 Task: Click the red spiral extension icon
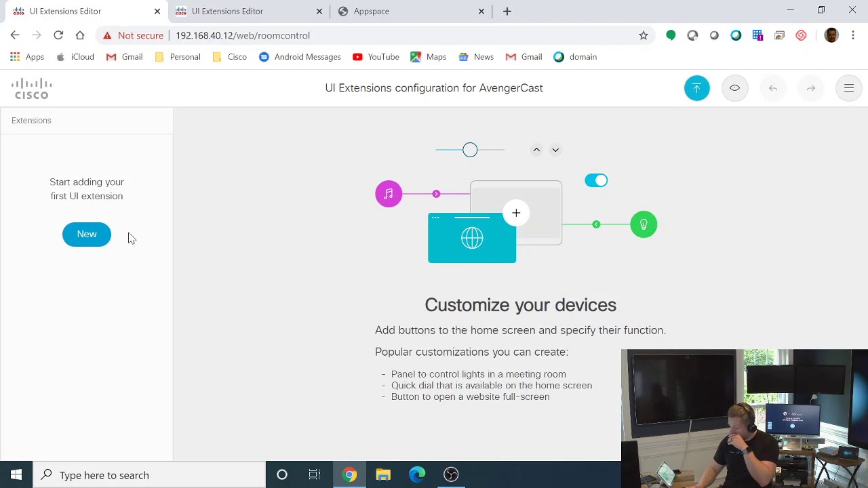(801, 35)
